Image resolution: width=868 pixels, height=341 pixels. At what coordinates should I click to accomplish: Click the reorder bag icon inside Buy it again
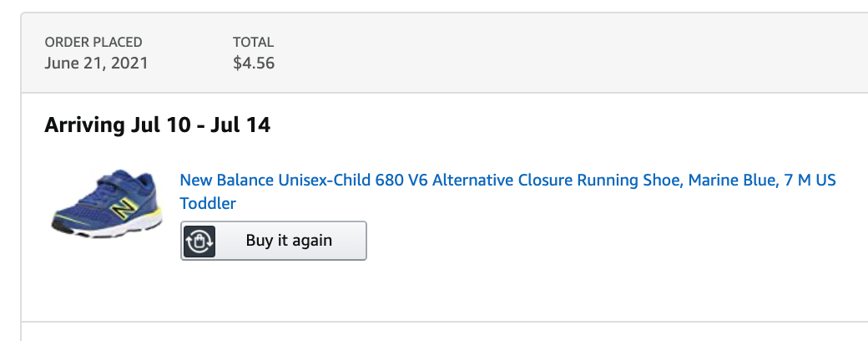point(199,242)
